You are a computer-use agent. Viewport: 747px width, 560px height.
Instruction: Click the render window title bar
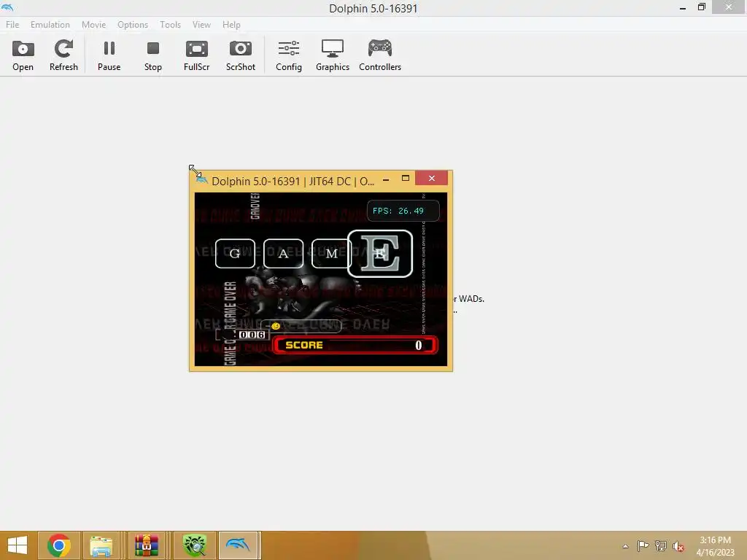coord(293,182)
